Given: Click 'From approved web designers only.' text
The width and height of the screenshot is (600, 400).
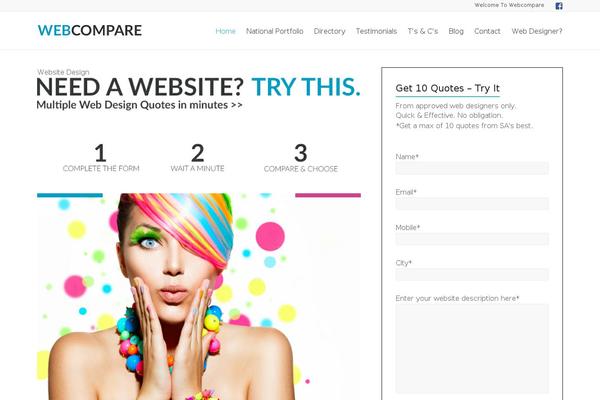Looking at the screenshot, I should (455, 106).
